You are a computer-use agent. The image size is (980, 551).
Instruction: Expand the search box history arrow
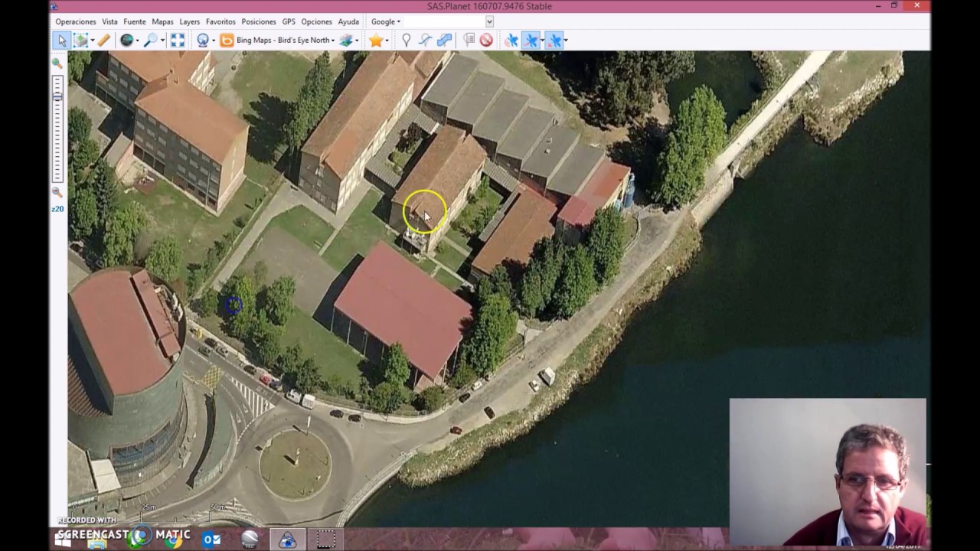[489, 21]
